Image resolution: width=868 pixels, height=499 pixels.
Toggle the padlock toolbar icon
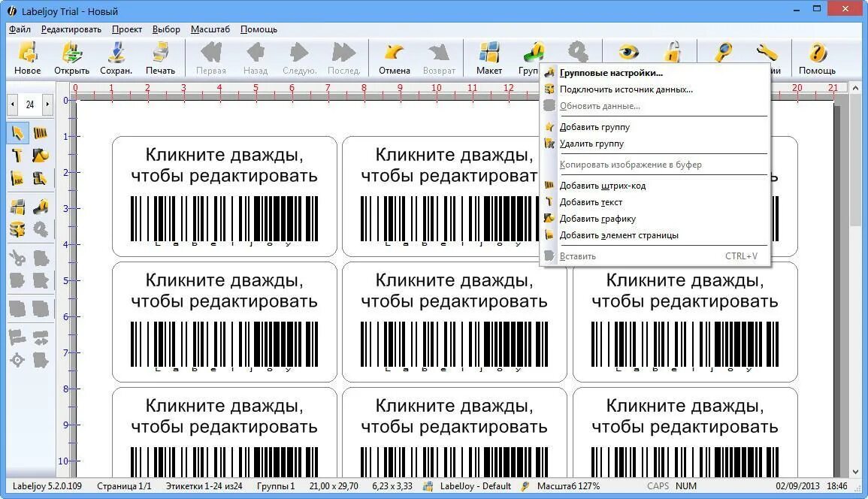pos(672,53)
